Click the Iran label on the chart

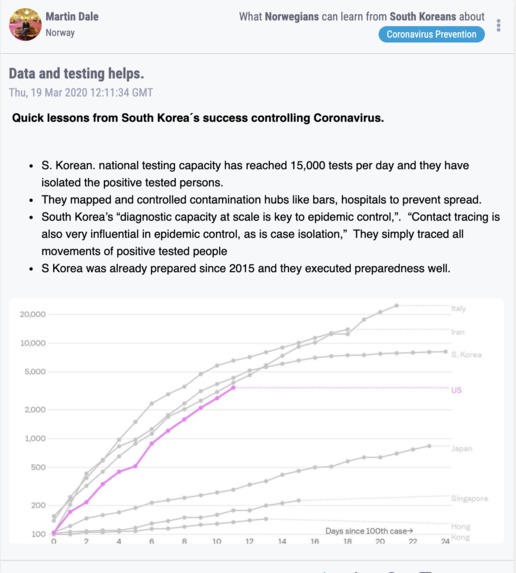[458, 332]
